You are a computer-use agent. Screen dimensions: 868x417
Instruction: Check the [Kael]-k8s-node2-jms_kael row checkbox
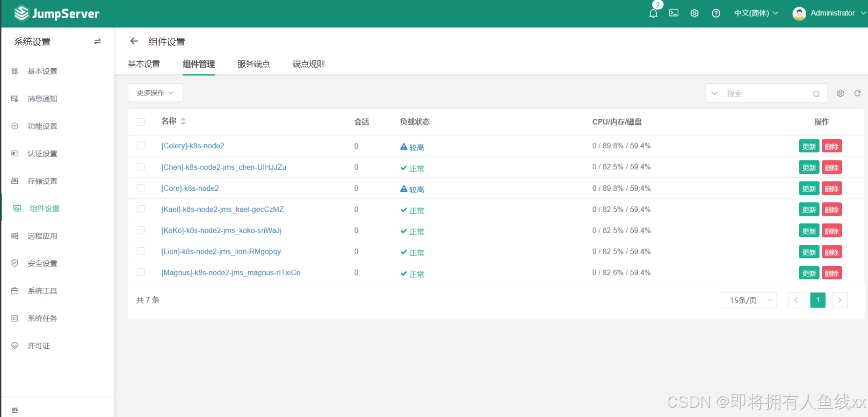pyautogui.click(x=141, y=208)
